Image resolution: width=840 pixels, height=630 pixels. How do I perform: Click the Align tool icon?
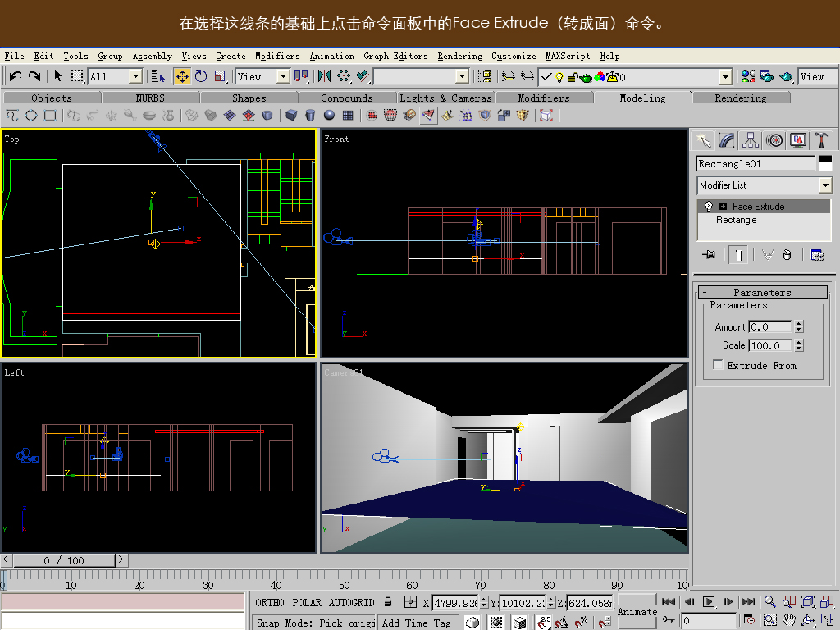[x=363, y=76]
